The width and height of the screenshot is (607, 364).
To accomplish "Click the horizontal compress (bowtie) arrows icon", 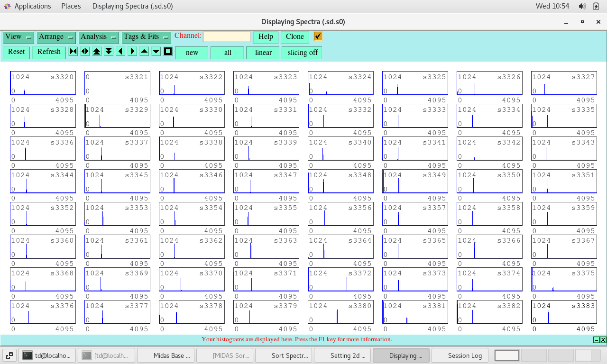I will (x=73, y=52).
